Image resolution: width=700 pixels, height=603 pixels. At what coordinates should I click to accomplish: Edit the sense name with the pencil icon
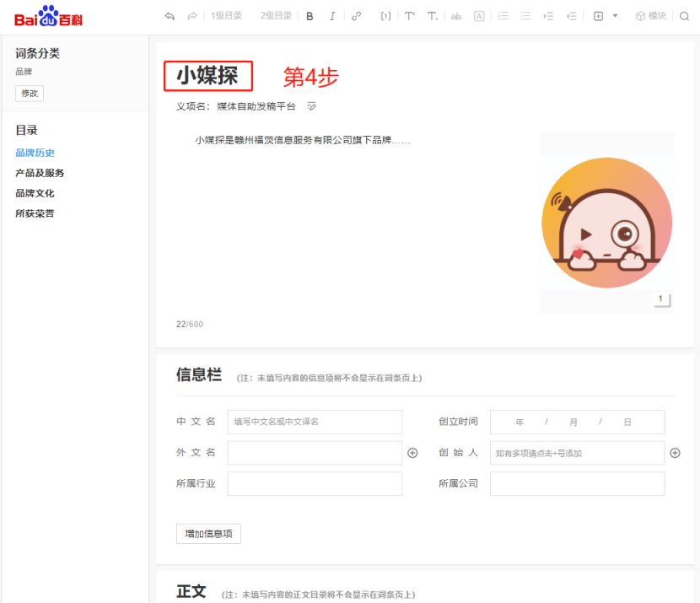pos(311,106)
